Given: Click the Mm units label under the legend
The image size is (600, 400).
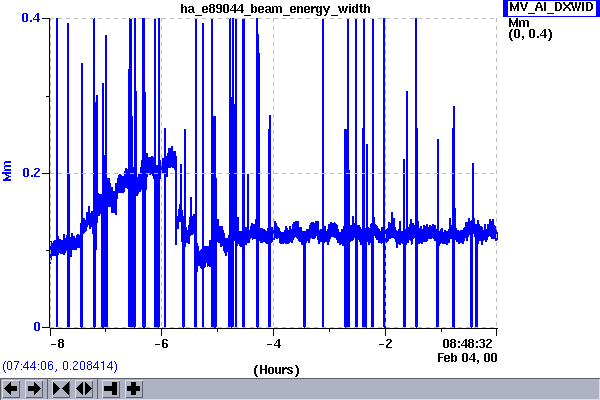Looking at the screenshot, I should [518, 23].
